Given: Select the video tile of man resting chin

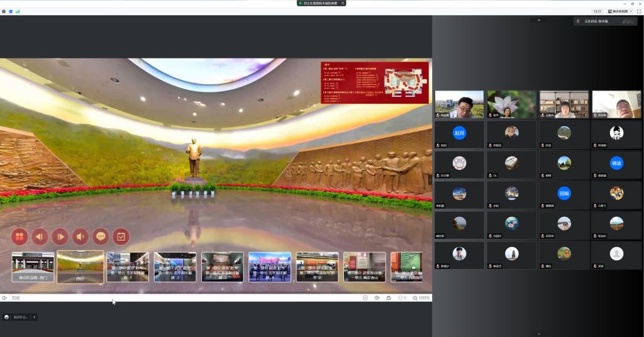Looking at the screenshot, I should coord(616,104).
